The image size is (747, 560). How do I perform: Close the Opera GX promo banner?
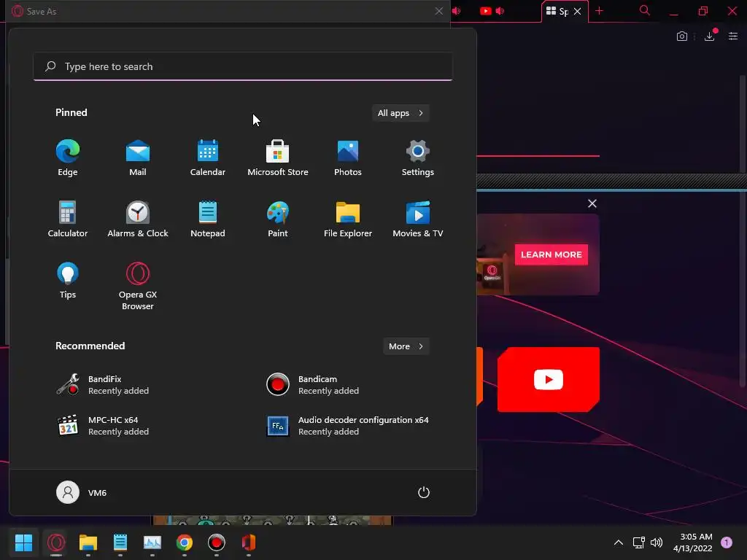coord(592,204)
